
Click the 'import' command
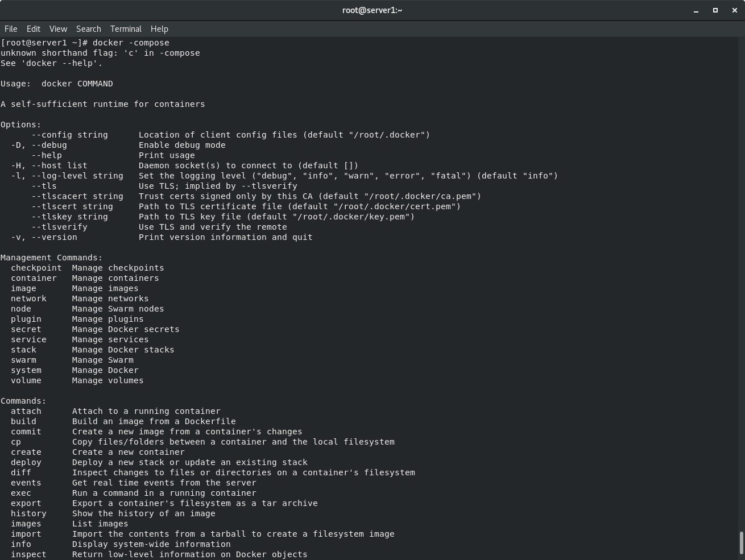(x=26, y=534)
